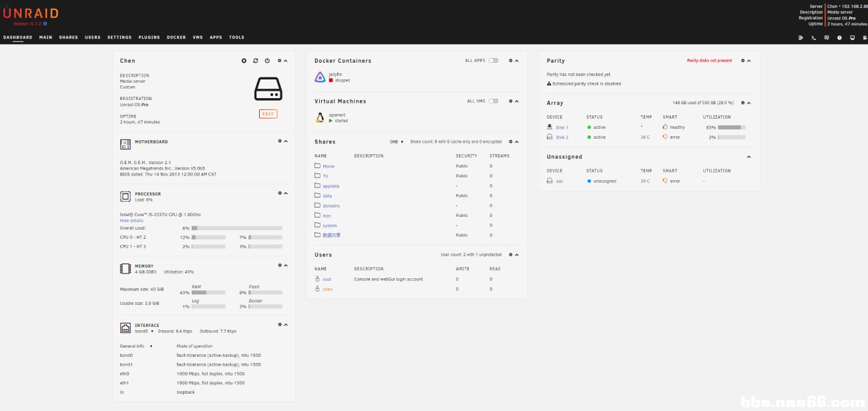
Task: Open the DOCKER menu tab
Action: click(176, 37)
